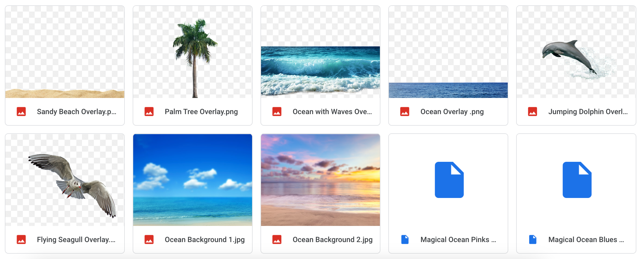Click the image icon beside Jumping Dolphin Overlay
The width and height of the screenshot is (644, 259).
(x=533, y=112)
